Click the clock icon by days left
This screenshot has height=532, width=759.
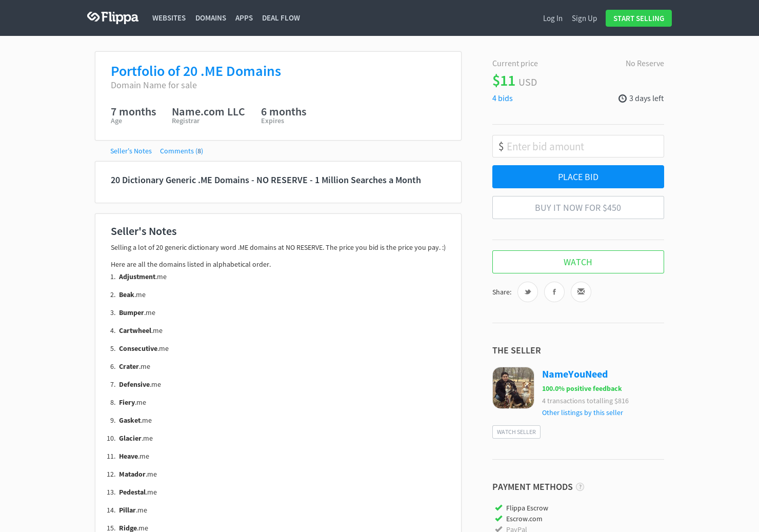(623, 98)
